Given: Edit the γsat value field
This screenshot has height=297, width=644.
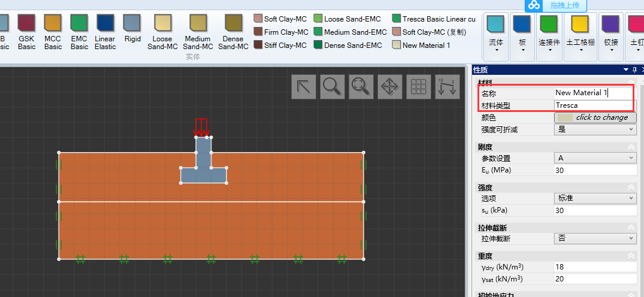Looking at the screenshot, I should click(x=595, y=279).
